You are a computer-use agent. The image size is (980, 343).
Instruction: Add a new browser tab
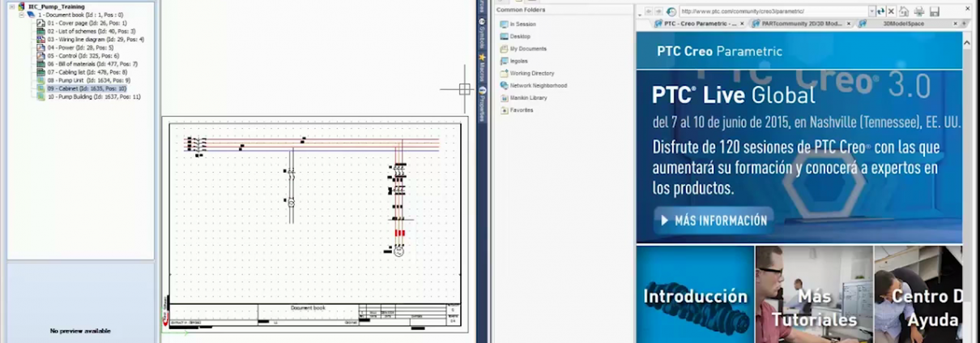[965, 24]
